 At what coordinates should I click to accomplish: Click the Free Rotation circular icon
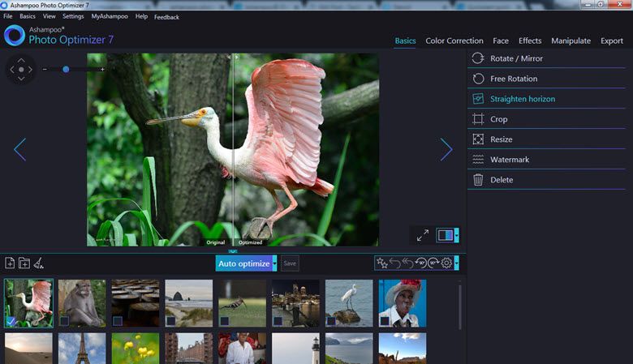point(478,79)
